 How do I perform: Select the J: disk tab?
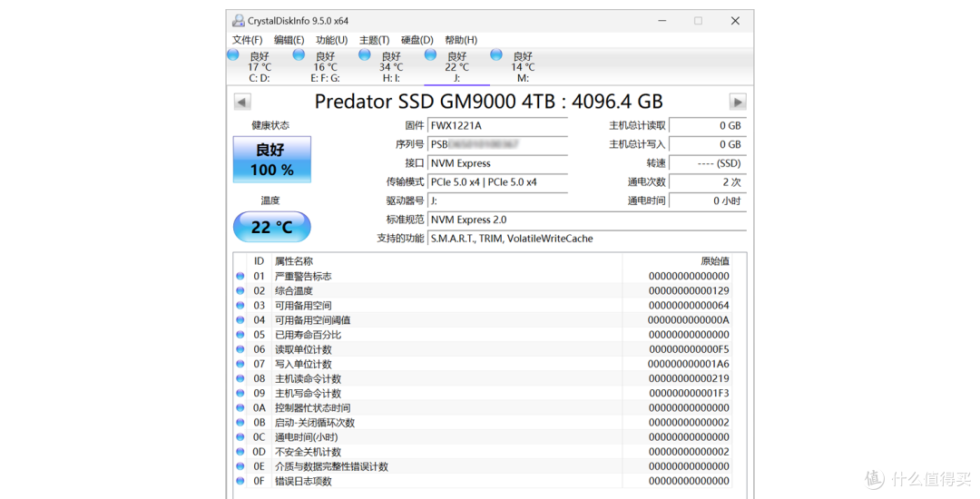(456, 67)
